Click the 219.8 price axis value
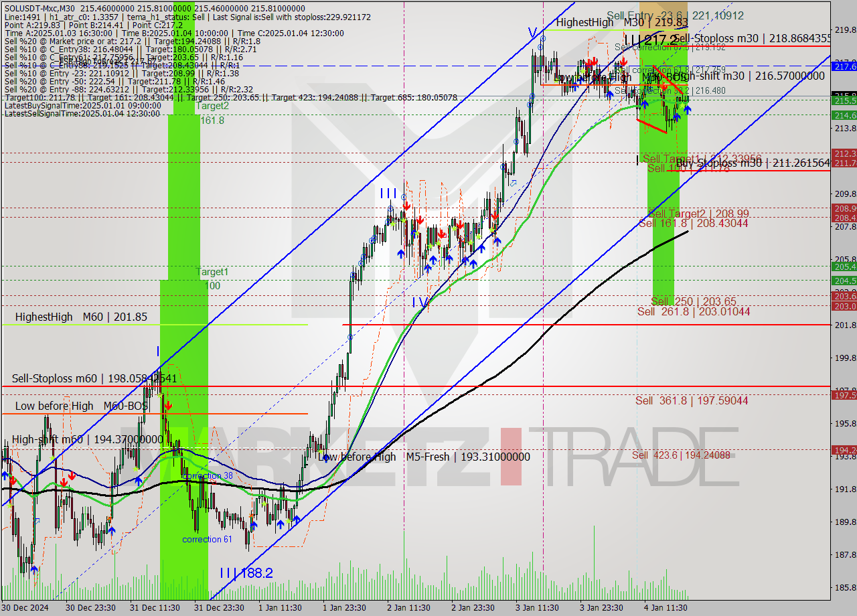857x616 pixels. click(x=844, y=29)
